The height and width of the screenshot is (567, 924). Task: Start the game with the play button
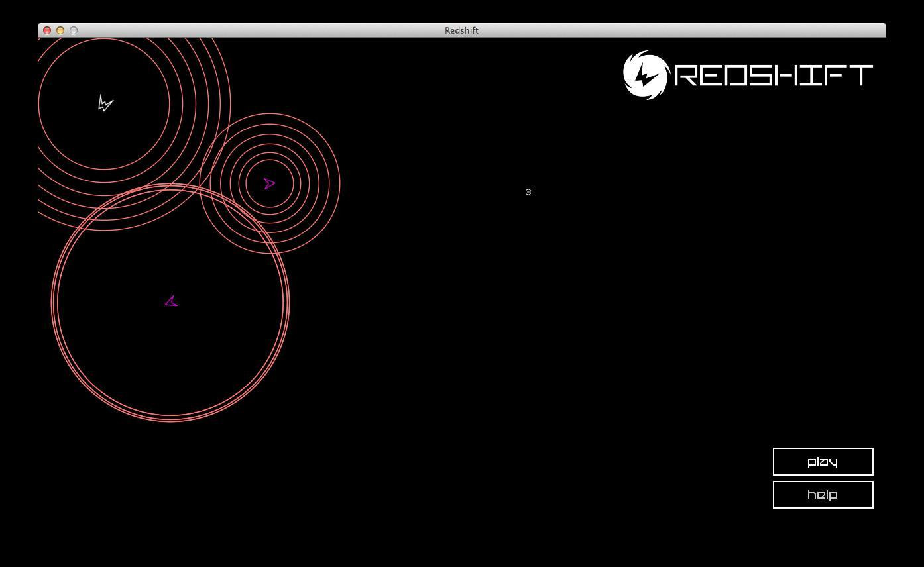[823, 462]
